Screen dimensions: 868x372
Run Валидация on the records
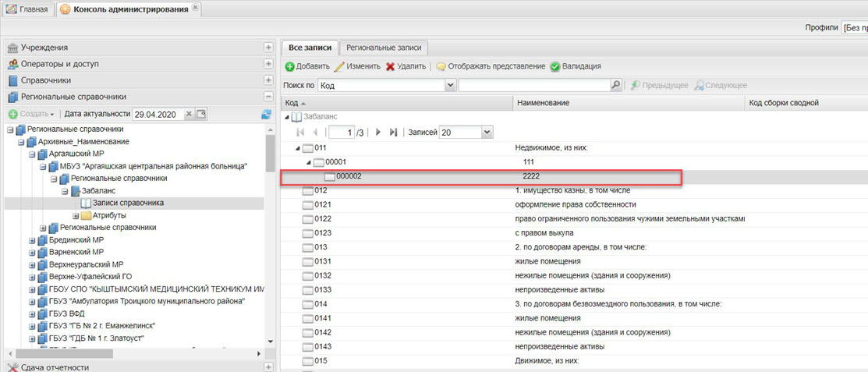click(x=576, y=66)
